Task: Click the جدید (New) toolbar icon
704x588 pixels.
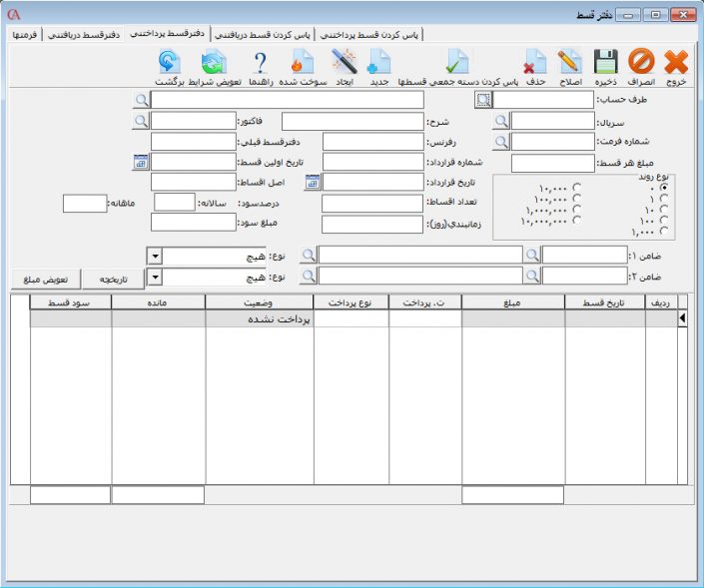Action: [379, 64]
